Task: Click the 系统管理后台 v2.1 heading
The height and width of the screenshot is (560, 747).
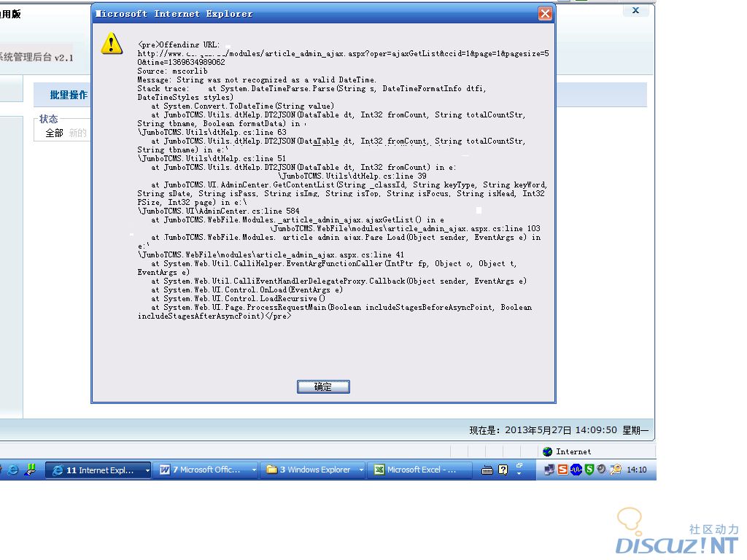Action: tap(36, 58)
